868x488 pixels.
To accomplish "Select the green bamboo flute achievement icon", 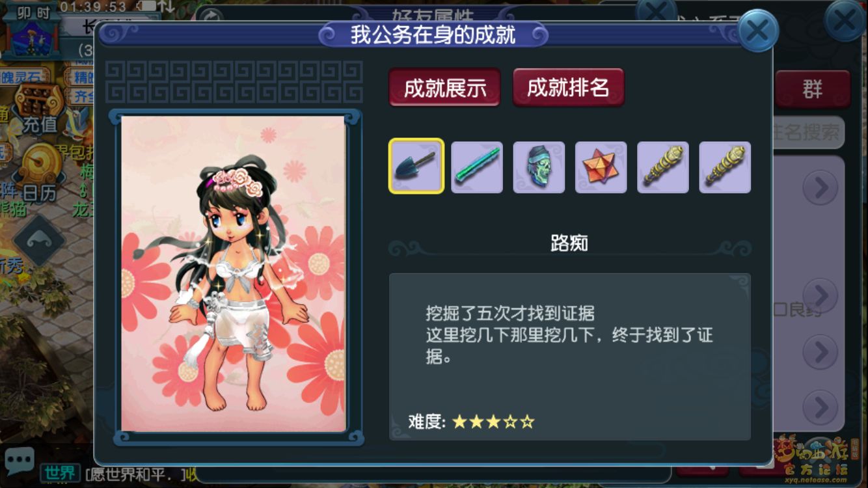I will click(477, 167).
